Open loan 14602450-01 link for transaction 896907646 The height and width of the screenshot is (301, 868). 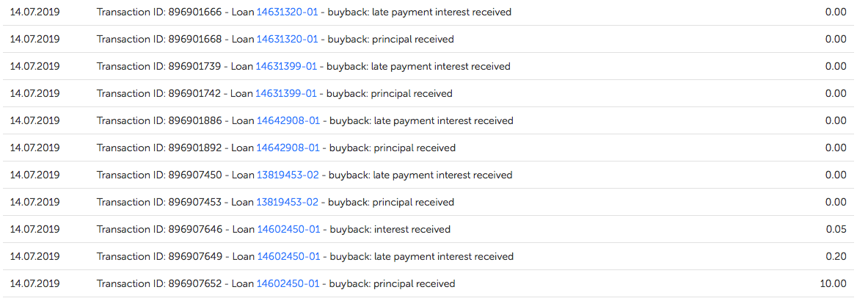click(288, 230)
